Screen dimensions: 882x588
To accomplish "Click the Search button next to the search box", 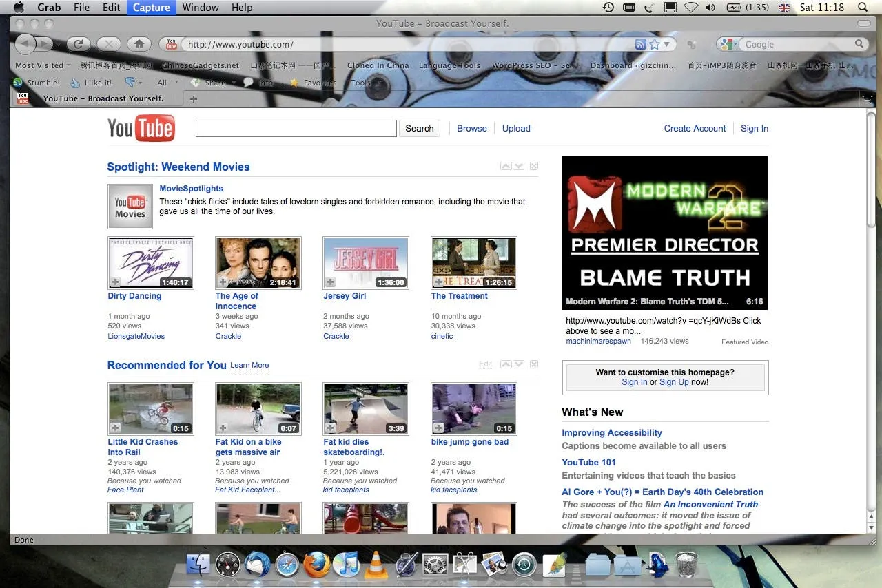I will point(419,128).
